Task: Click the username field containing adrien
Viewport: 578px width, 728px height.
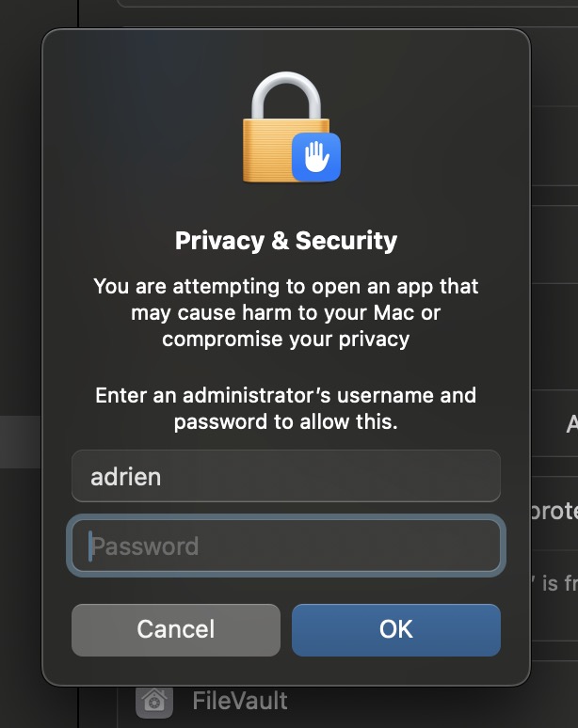Action: point(286,476)
